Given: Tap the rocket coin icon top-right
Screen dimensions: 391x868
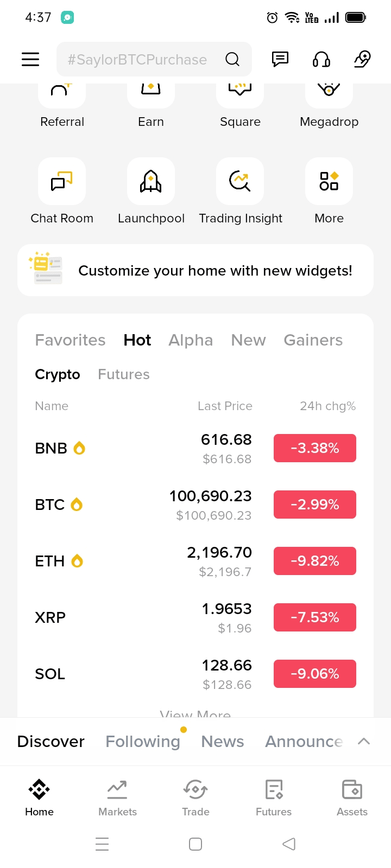Looking at the screenshot, I should (362, 59).
